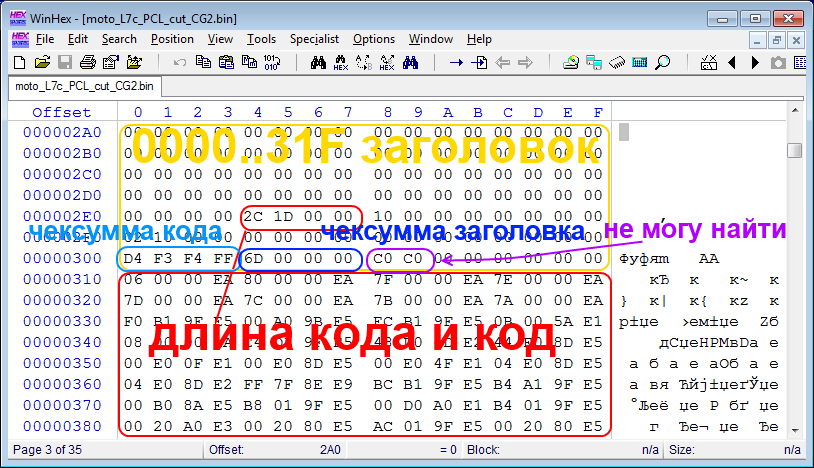
Task: Click the black left triangle icon
Action: [732, 63]
